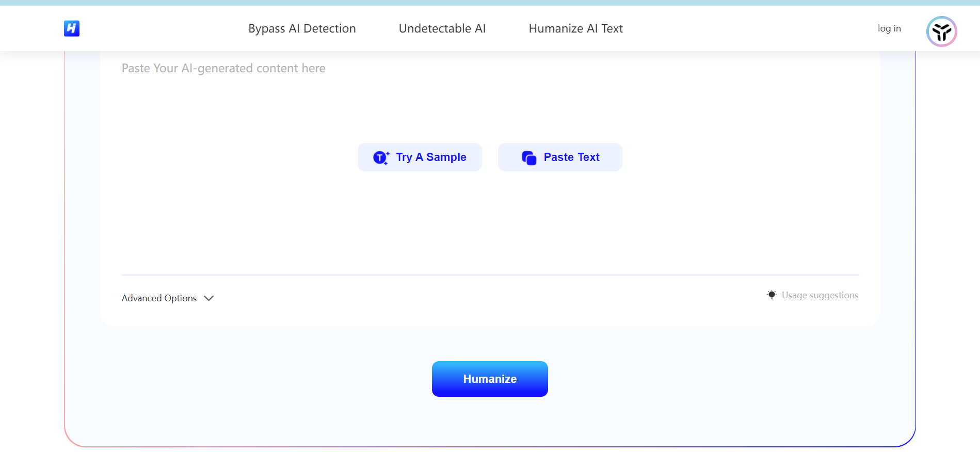Click the blue Humanize button

click(490, 379)
